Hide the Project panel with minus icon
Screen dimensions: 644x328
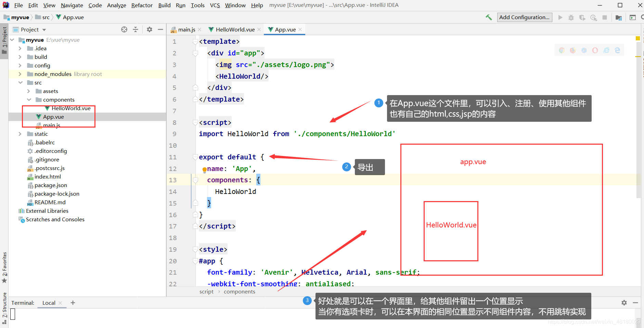coord(160,29)
